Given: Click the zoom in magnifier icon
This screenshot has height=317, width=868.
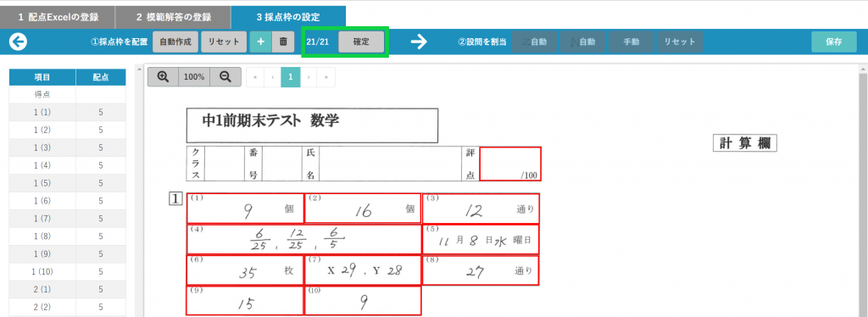Looking at the screenshot, I should pos(163,77).
